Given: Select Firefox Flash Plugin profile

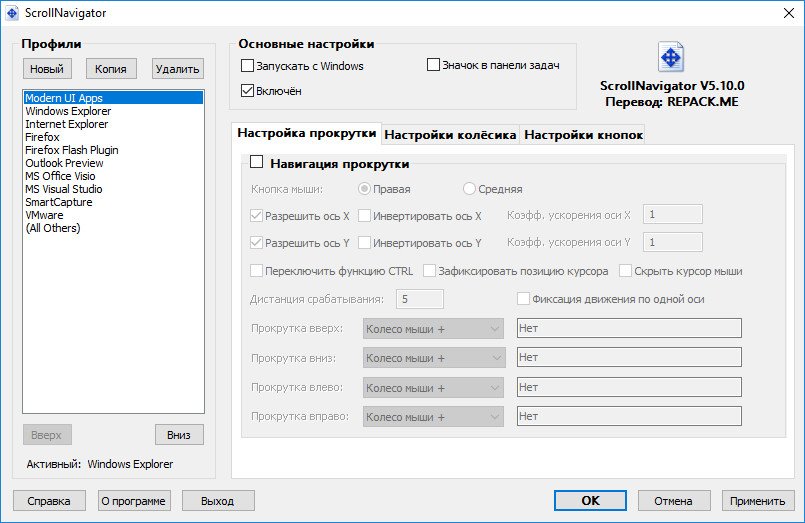Looking at the screenshot, I should click(x=113, y=150).
